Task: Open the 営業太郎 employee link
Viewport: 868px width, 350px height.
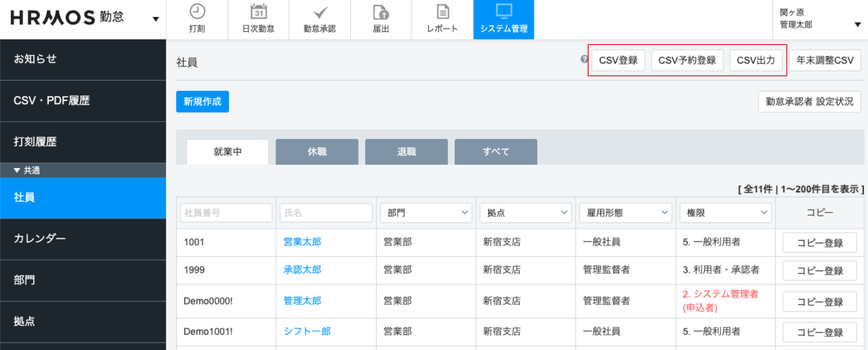Action: pos(302,242)
